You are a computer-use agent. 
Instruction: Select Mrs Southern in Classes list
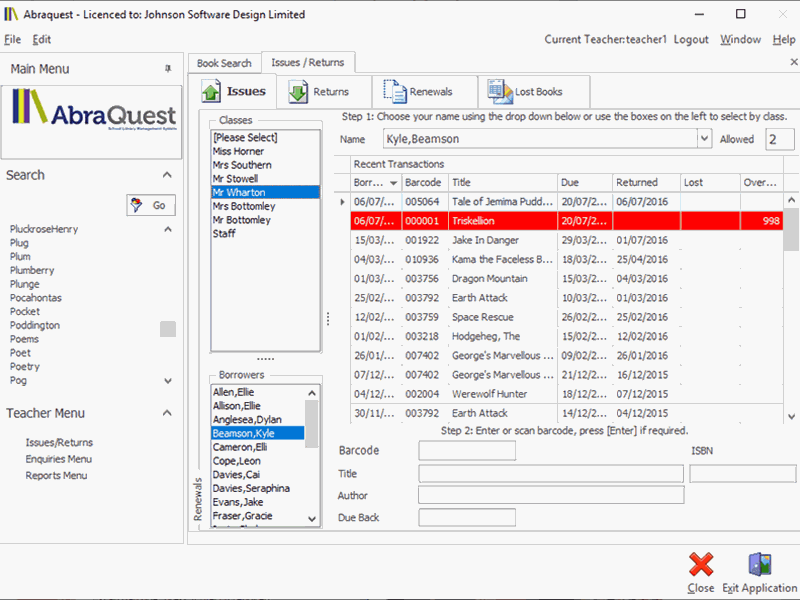(x=242, y=165)
